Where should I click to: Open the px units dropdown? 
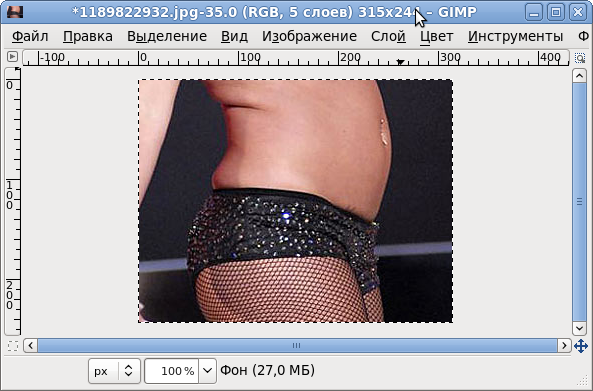pyautogui.click(x=114, y=371)
